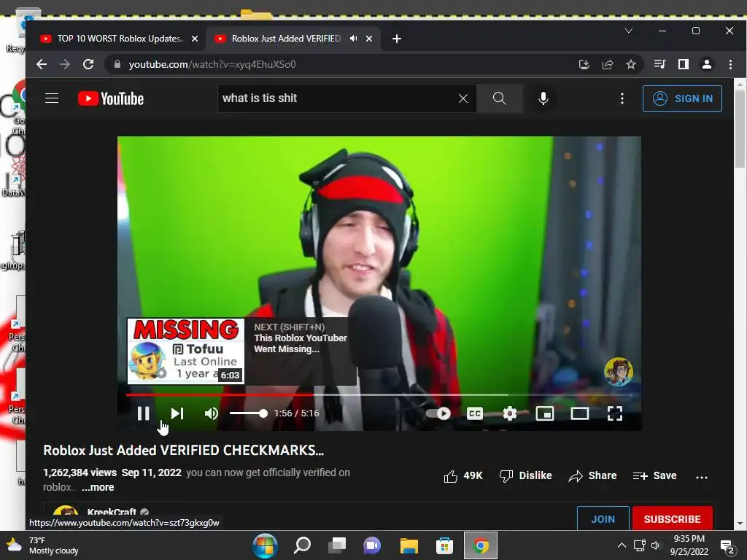Bookmark this page with the star
747x560 pixels.
tap(631, 64)
